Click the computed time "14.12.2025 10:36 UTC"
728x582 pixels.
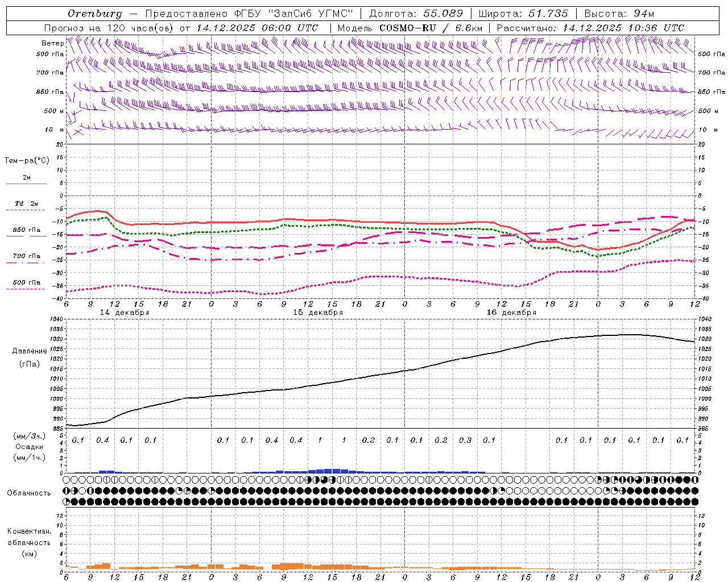pyautogui.click(x=623, y=28)
